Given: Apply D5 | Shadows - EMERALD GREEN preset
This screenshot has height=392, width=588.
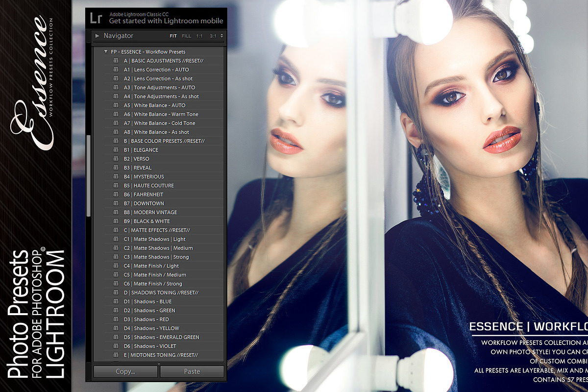Looking at the screenshot, I should click(162, 337).
